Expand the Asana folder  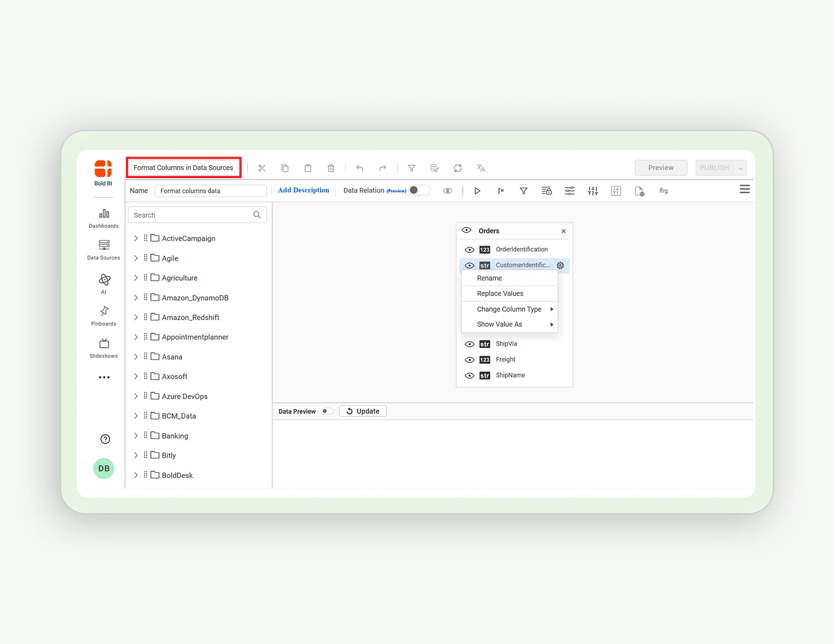click(x=136, y=357)
